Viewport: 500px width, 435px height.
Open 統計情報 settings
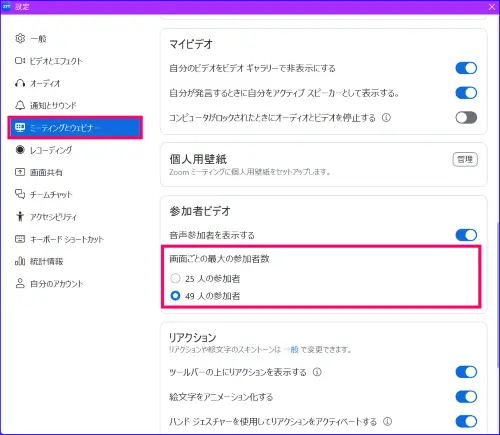(x=75, y=261)
